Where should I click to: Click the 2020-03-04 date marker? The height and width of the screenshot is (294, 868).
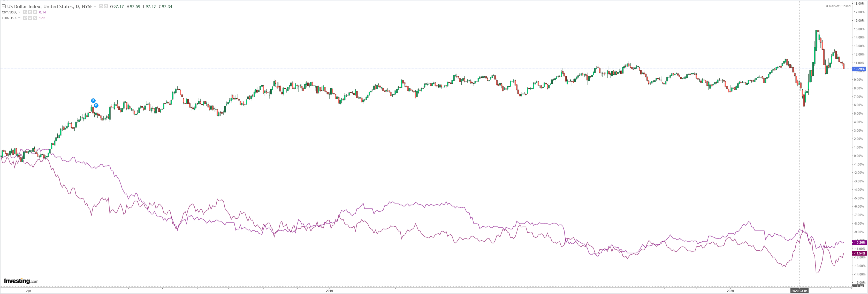pyautogui.click(x=799, y=291)
